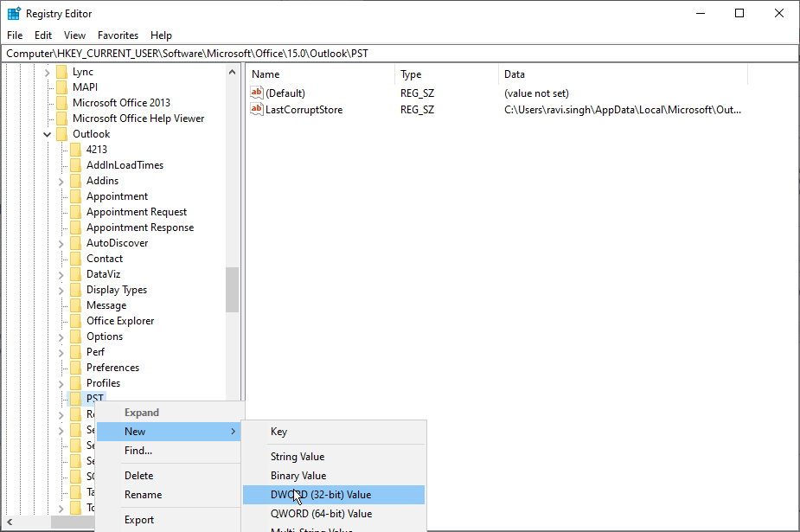This screenshot has height=532, width=800.
Task: Select Delete in the context menu
Action: coord(169,476)
